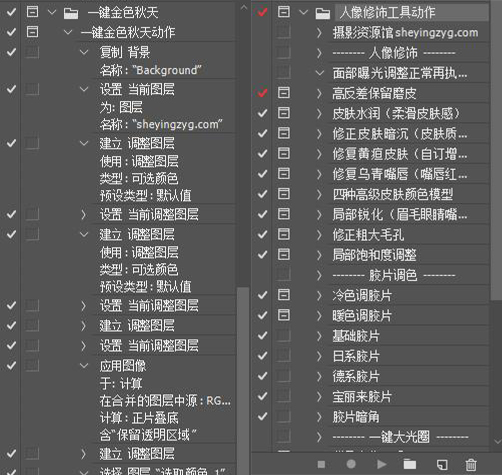Select the 修正粗大毛孔 action
Screen dimensions: 502x475
tap(368, 235)
